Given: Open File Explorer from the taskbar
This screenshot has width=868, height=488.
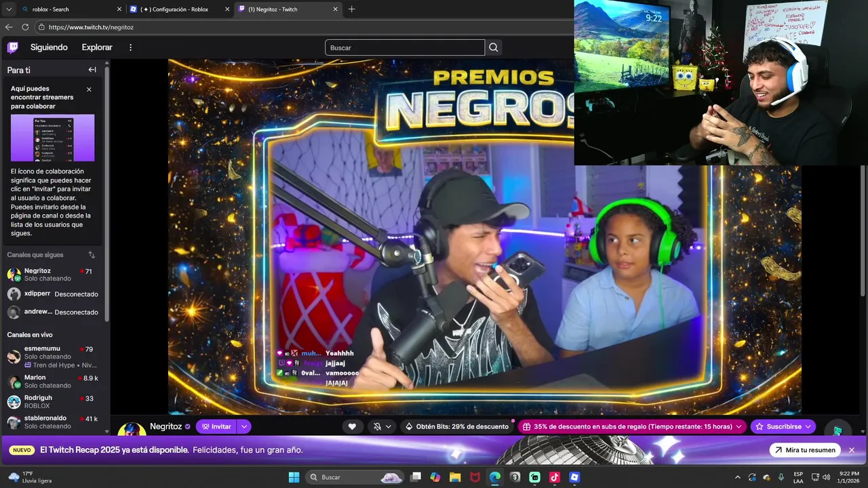Looking at the screenshot, I should pos(455,477).
